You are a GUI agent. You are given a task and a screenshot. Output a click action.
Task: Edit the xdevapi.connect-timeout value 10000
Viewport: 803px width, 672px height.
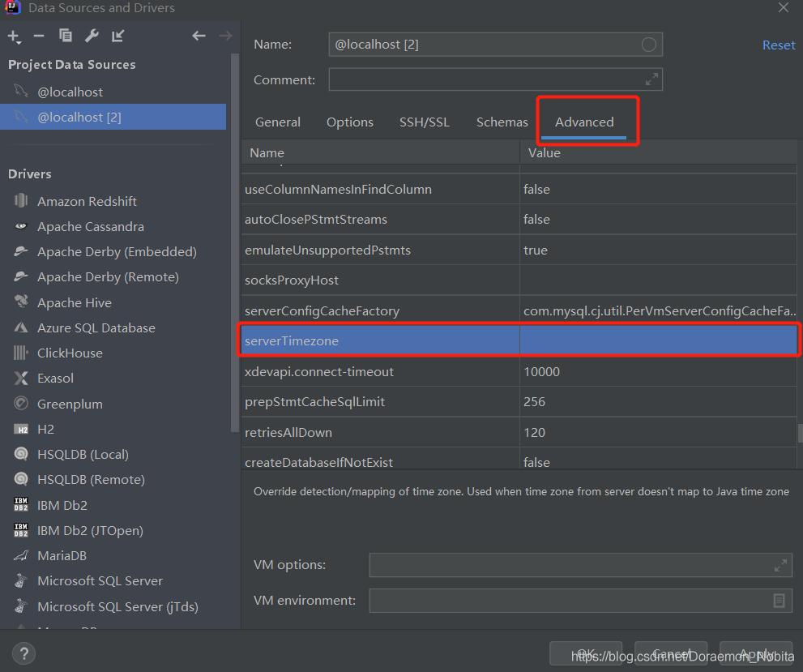tap(658, 372)
